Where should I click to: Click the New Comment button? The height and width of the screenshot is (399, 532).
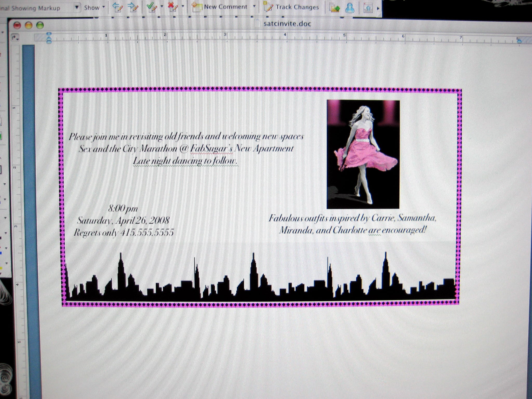(220, 7)
